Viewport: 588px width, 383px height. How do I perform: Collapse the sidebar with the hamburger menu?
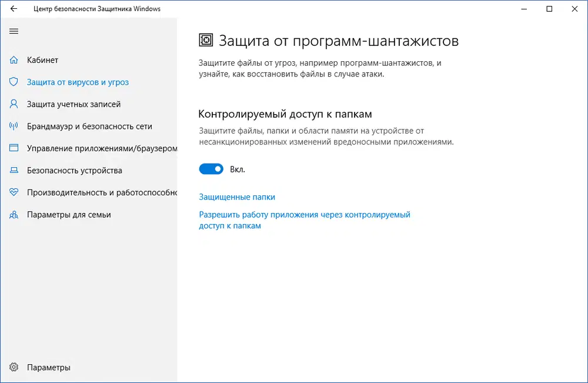[14, 31]
